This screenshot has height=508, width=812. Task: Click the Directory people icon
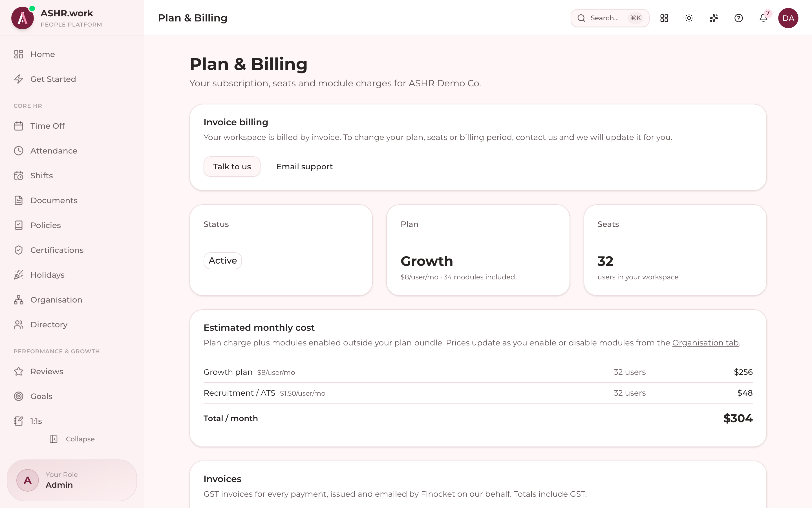click(19, 325)
